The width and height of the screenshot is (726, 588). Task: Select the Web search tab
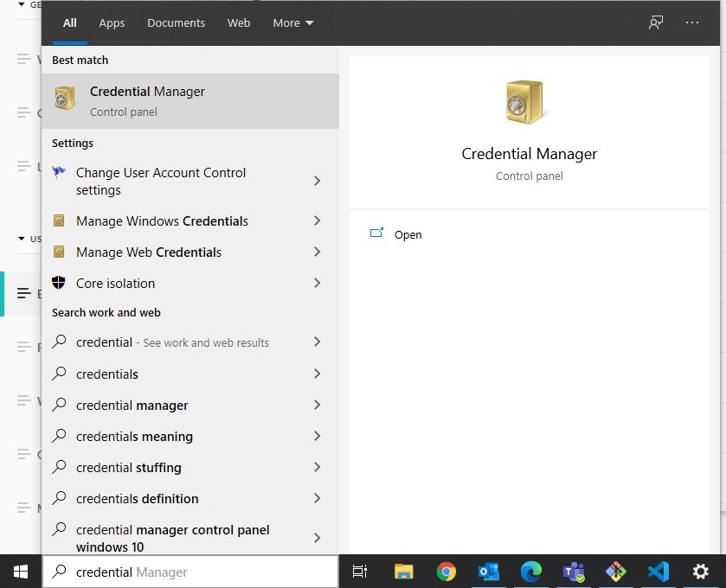pos(239,23)
